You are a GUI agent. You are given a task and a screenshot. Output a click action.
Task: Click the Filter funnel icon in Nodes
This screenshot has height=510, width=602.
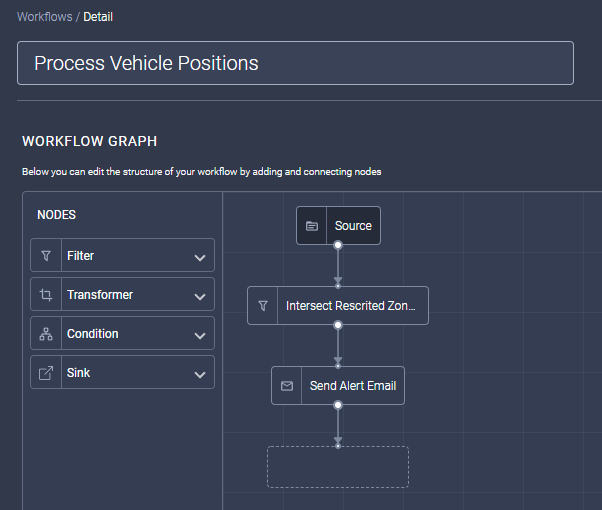point(46,256)
